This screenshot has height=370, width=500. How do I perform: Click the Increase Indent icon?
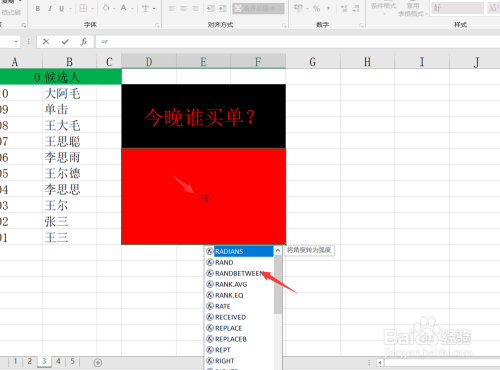pyautogui.click(x=223, y=9)
